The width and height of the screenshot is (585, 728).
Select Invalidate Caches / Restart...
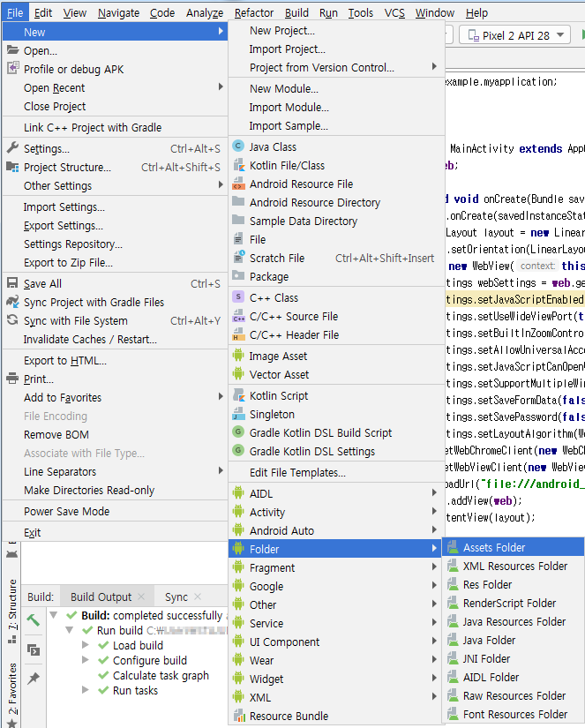[115, 339]
